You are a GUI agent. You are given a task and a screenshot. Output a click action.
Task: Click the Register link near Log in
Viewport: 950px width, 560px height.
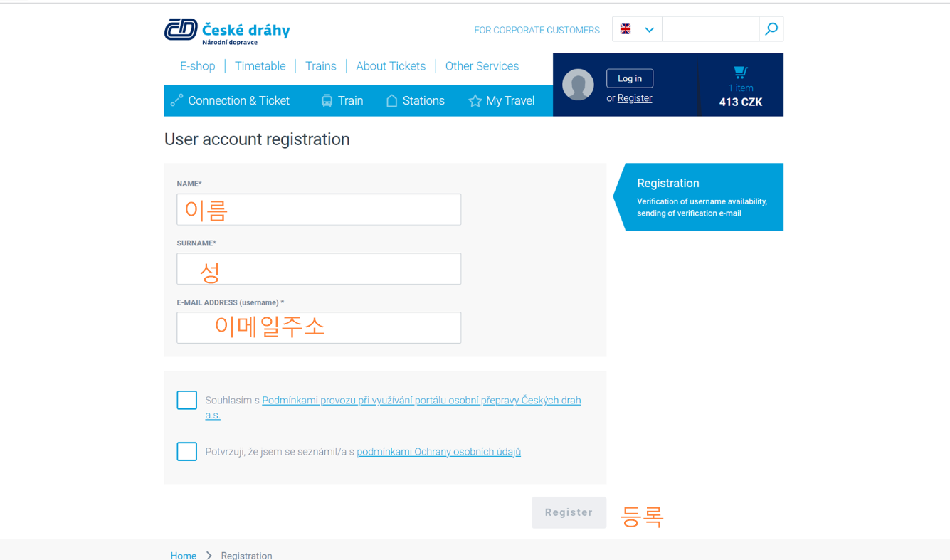tap(635, 98)
